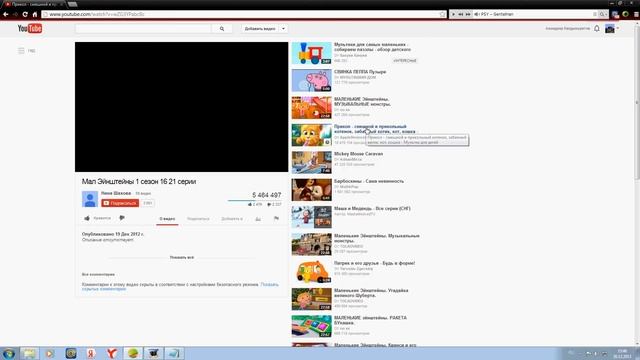The width and height of the screenshot is (640, 360).
Task: Skip to next track in toolbar player
Action: (468, 14)
